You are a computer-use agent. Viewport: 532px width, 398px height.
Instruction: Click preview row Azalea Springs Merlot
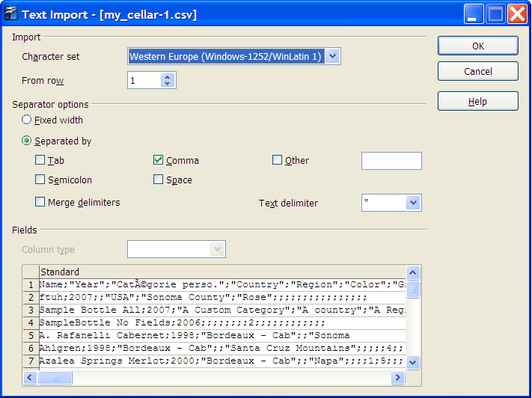tap(222, 361)
